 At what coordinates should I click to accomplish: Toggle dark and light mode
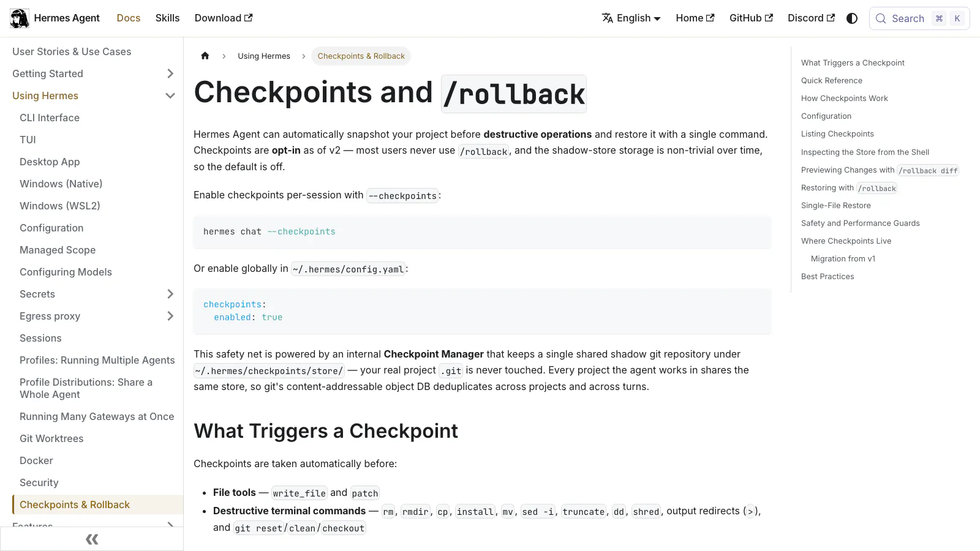click(x=852, y=18)
